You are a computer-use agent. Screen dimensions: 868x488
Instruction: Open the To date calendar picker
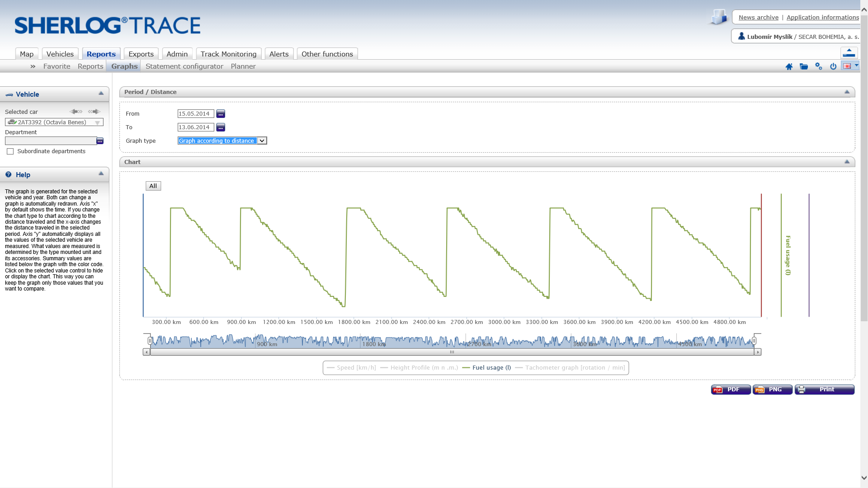pos(221,127)
